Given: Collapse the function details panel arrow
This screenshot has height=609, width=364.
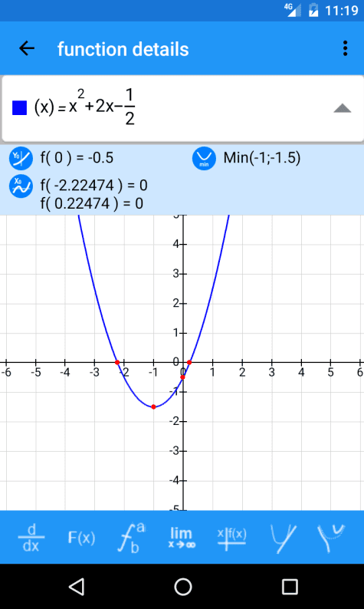Looking at the screenshot, I should [x=343, y=108].
